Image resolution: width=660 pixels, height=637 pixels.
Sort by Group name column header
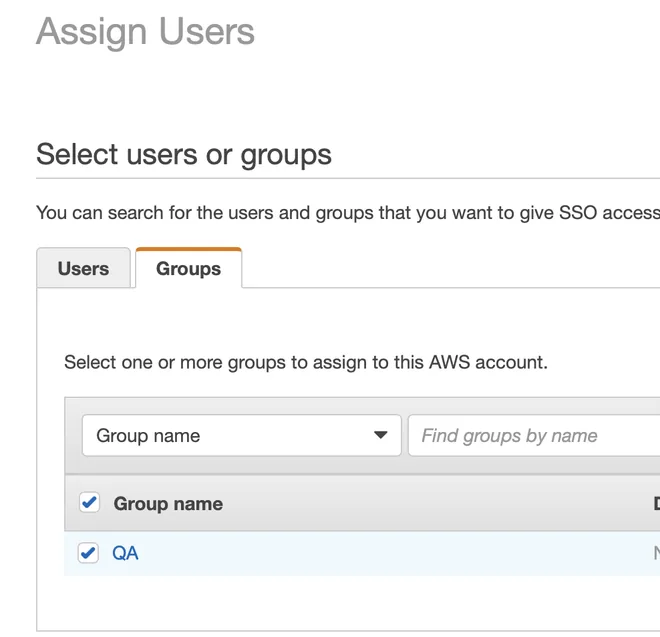click(168, 504)
